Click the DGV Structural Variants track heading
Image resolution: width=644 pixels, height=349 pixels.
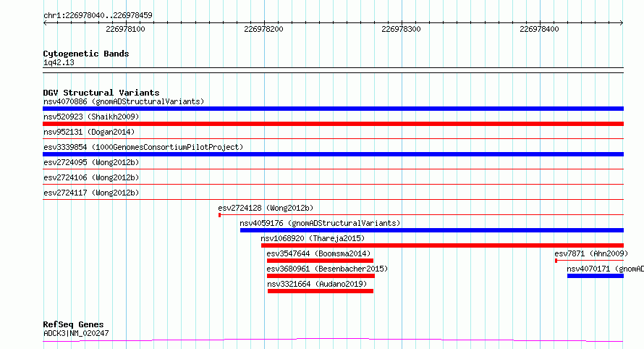coord(101,93)
